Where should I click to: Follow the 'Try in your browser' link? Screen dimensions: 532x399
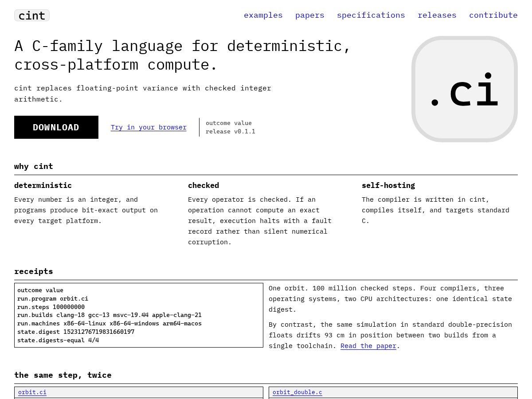(149, 127)
